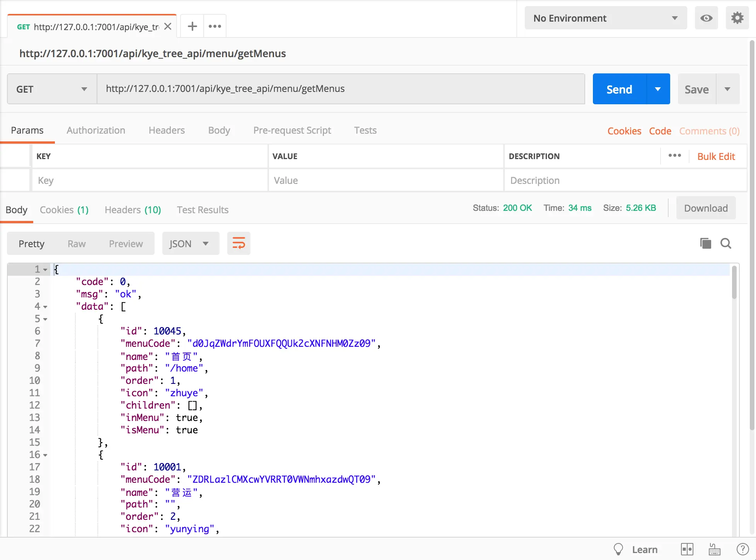756x560 pixels.
Task: Toggle two-pane layout view icon
Action: [687, 549]
